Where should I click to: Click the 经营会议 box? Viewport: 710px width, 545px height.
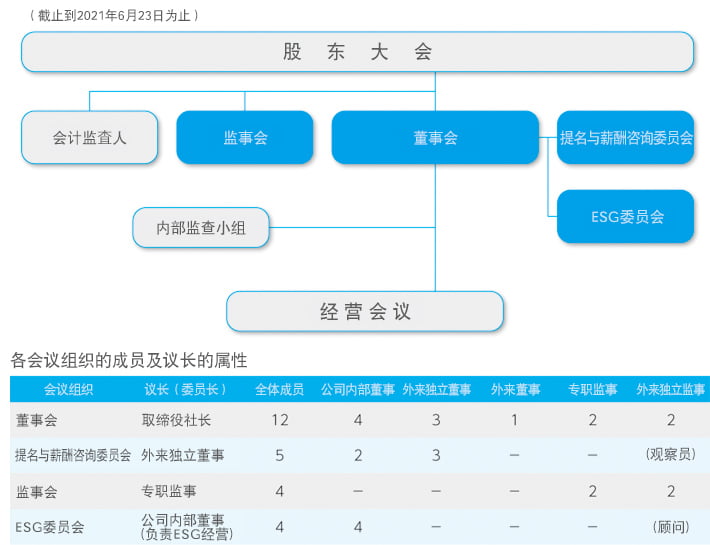365,311
